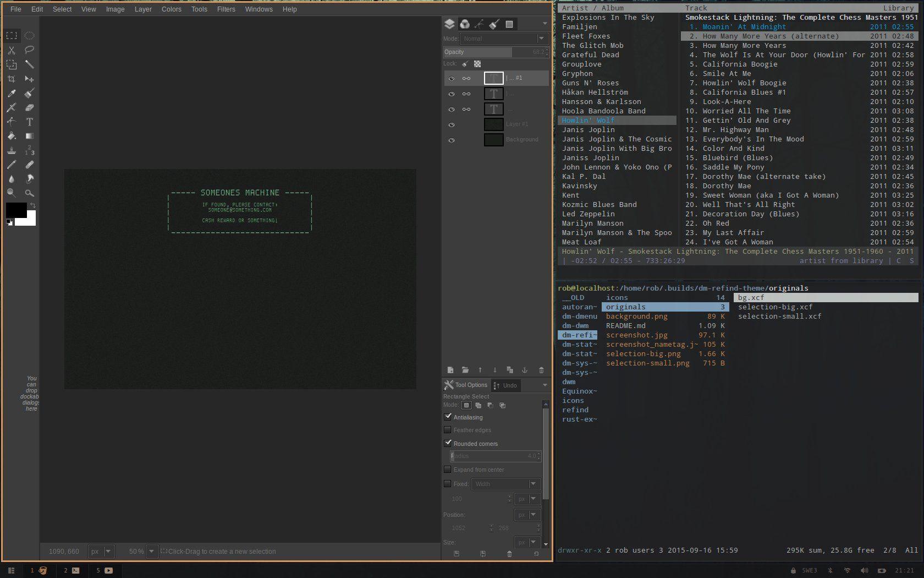The image size is (924, 578).
Task: Uncheck the Antialiasing checkbox
Action: [x=448, y=417]
